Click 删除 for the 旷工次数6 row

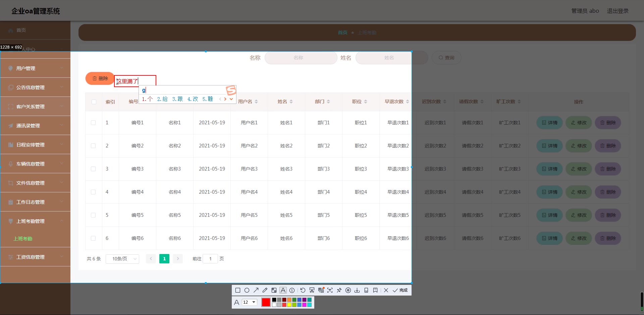point(608,238)
